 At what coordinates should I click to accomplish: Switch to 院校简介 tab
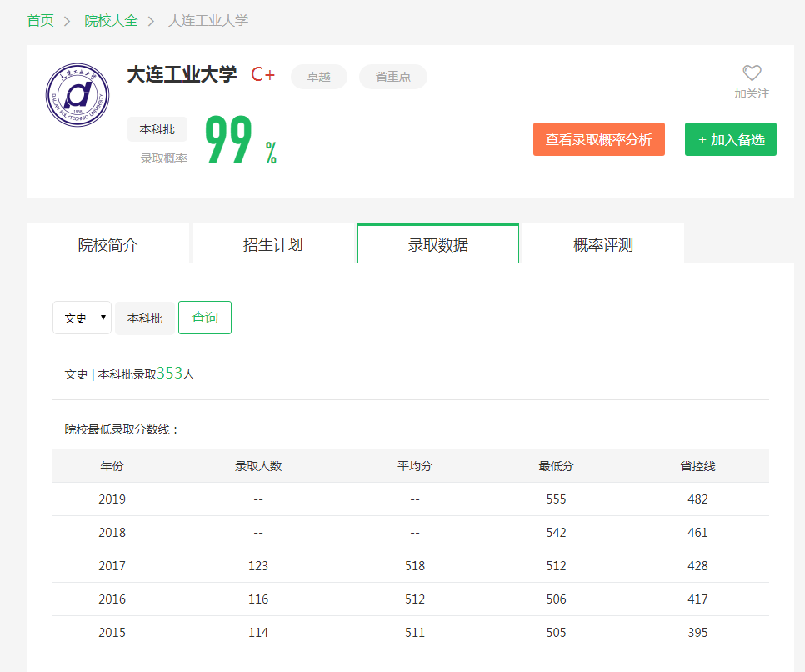[x=108, y=244]
